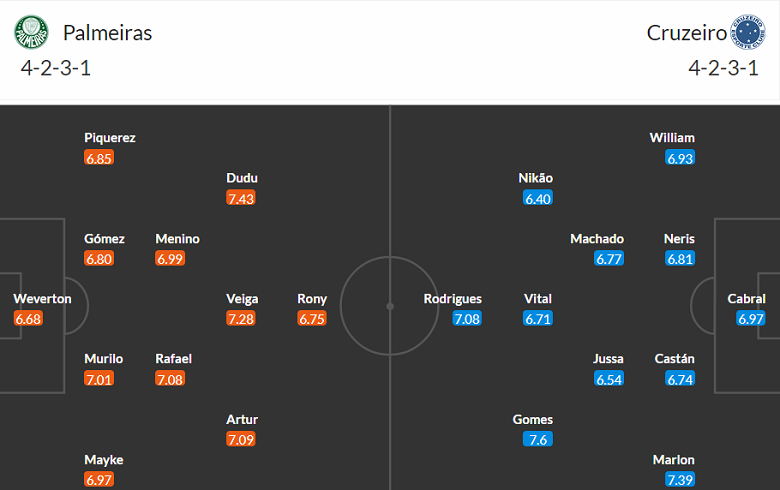
Task: Click Veiga's player name
Action: click(x=242, y=299)
